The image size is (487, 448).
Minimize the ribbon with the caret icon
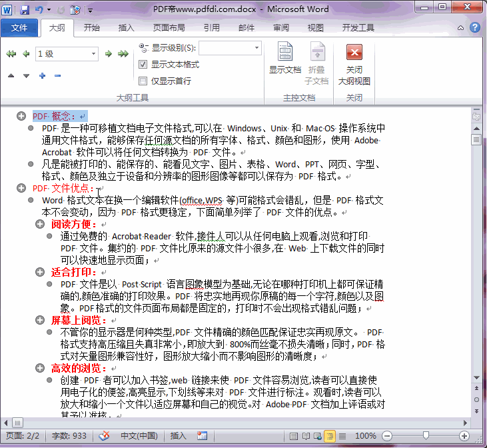coord(460,28)
